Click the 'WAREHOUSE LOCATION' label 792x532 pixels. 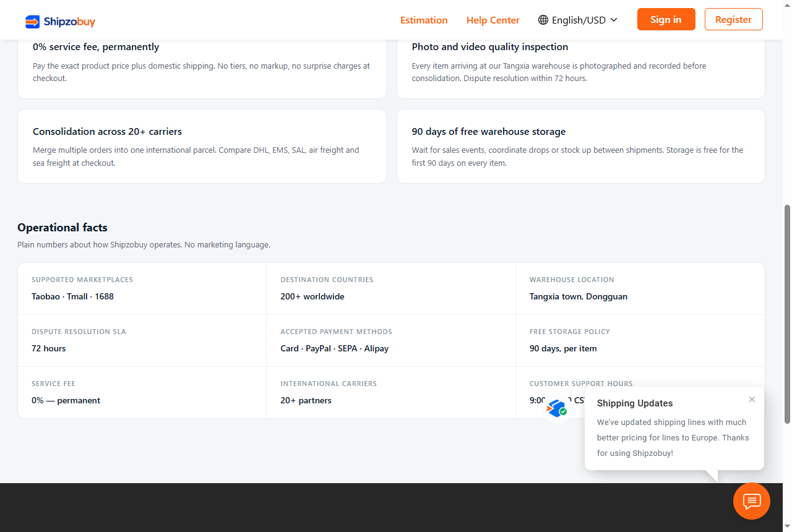tap(572, 280)
